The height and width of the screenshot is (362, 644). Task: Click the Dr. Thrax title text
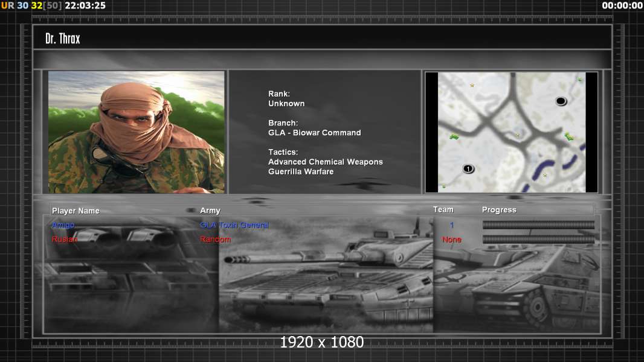click(x=62, y=39)
